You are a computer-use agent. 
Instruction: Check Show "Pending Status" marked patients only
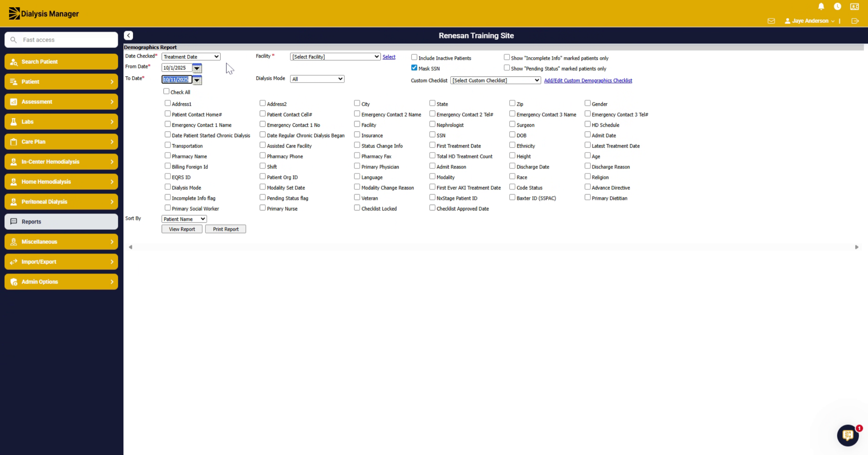pyautogui.click(x=507, y=68)
